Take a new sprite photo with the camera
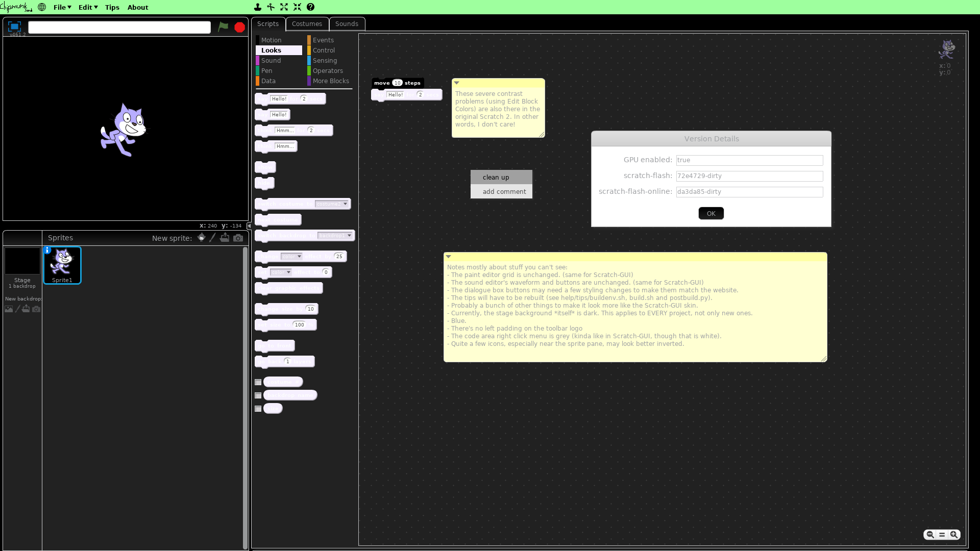The width and height of the screenshot is (980, 551). (x=238, y=238)
